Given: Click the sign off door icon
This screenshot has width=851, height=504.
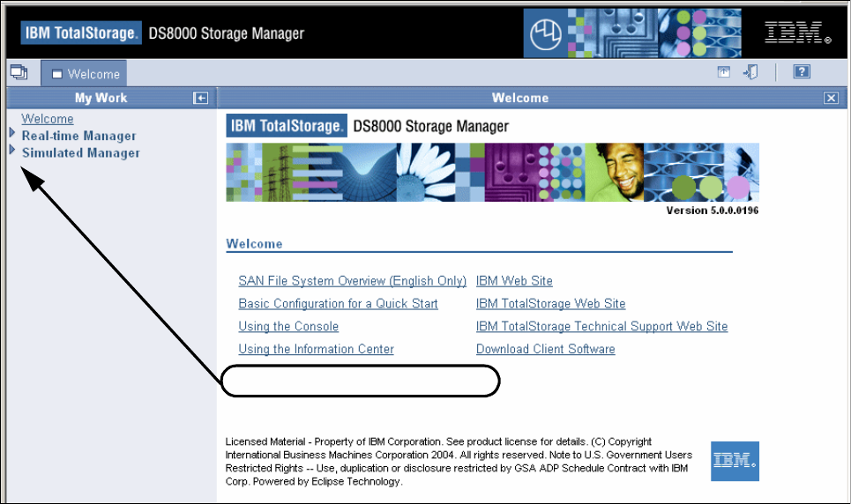Looking at the screenshot, I should point(750,71).
